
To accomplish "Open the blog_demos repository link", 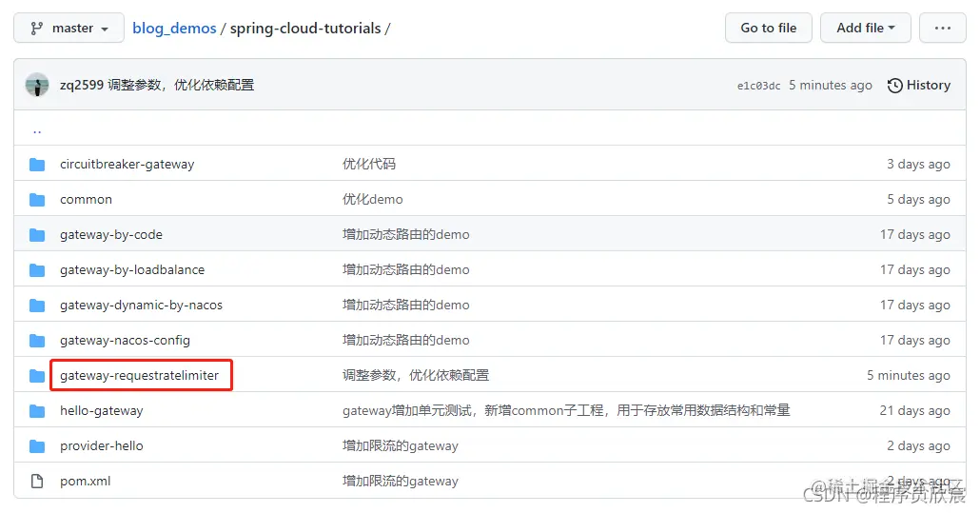I will (x=174, y=29).
